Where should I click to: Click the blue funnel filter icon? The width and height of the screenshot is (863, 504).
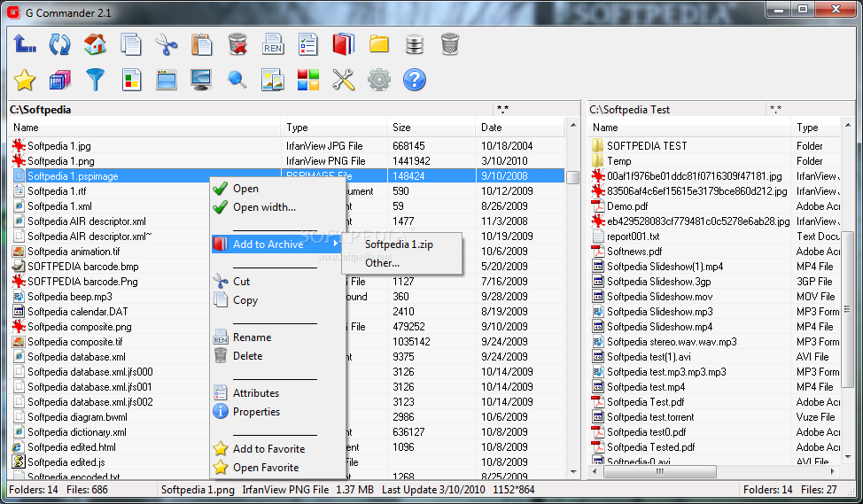point(95,80)
